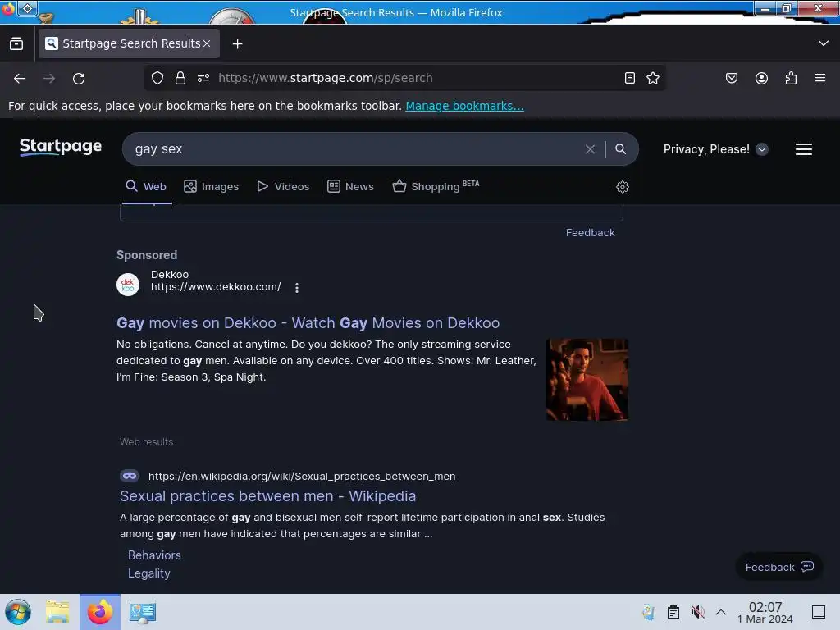Save the page to Pocket
This screenshot has width=840, height=630.
click(731, 78)
